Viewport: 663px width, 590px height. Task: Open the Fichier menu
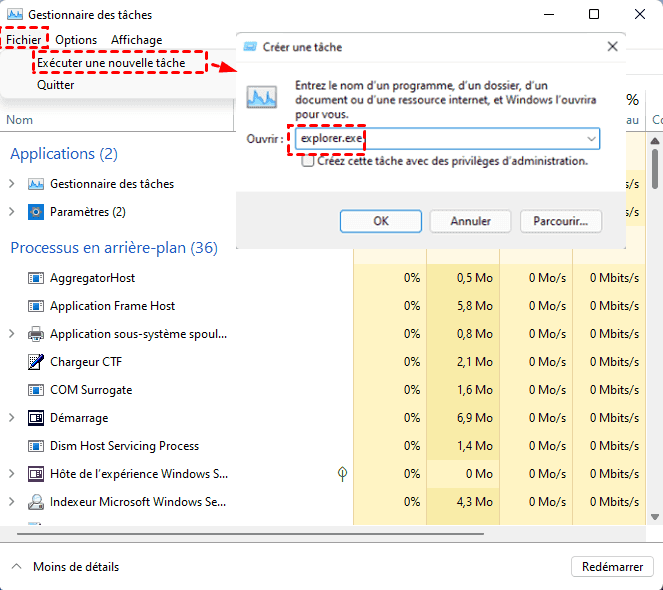(24, 40)
